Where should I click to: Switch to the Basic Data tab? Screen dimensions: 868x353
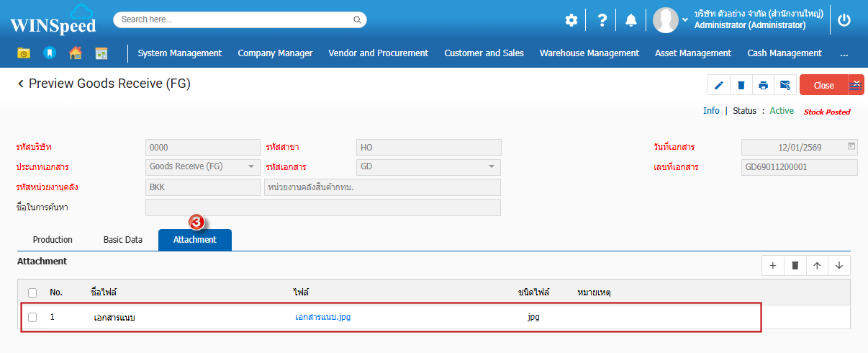(123, 240)
